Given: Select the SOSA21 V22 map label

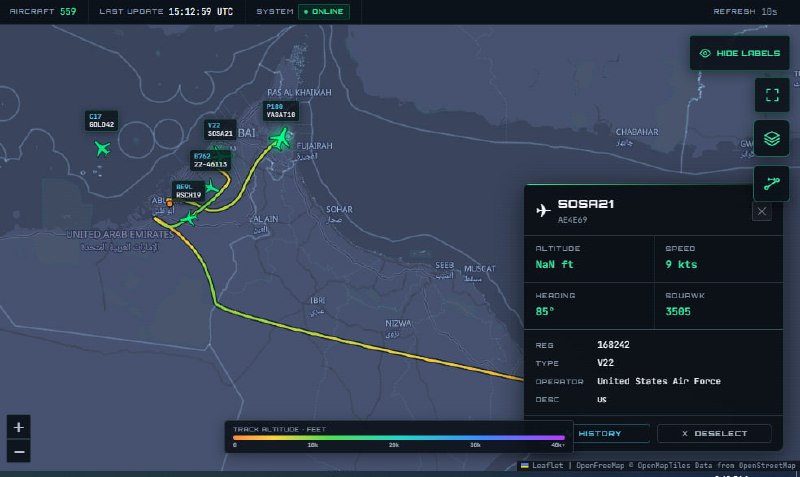Looking at the screenshot, I should (x=220, y=130).
